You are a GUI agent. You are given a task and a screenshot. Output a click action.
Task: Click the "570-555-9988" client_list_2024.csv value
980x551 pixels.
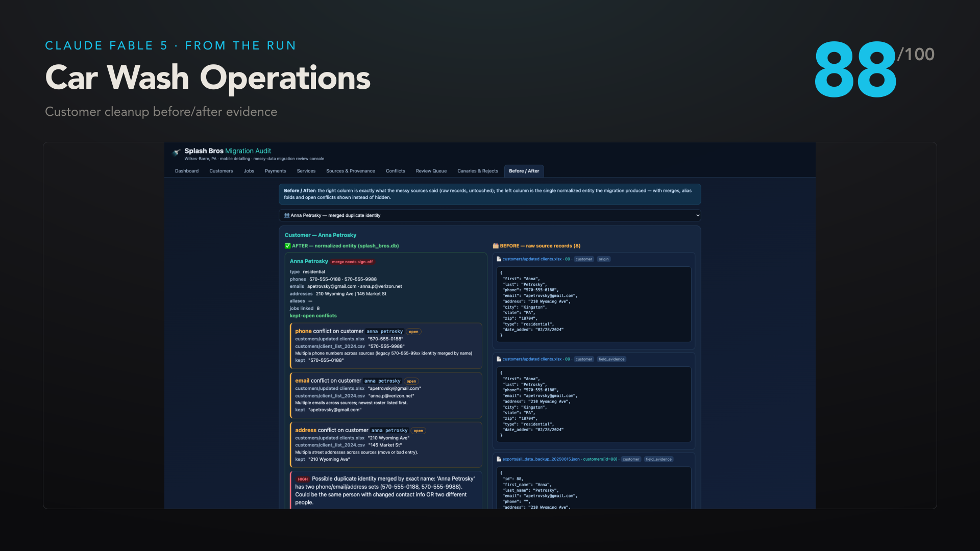(x=386, y=346)
